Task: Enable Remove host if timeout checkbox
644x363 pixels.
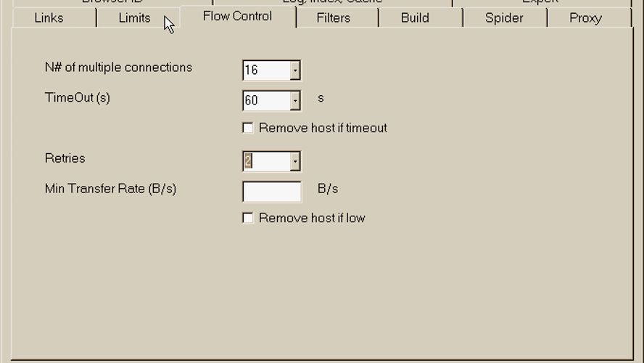Action: pos(248,128)
